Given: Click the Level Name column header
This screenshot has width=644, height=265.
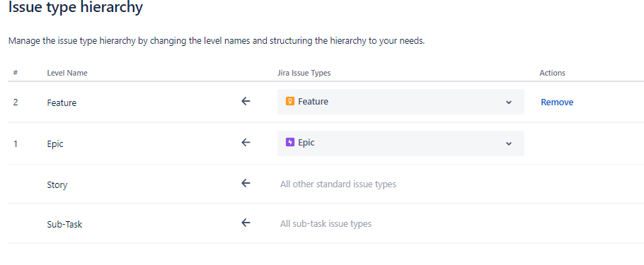Looking at the screenshot, I should pyautogui.click(x=67, y=73).
